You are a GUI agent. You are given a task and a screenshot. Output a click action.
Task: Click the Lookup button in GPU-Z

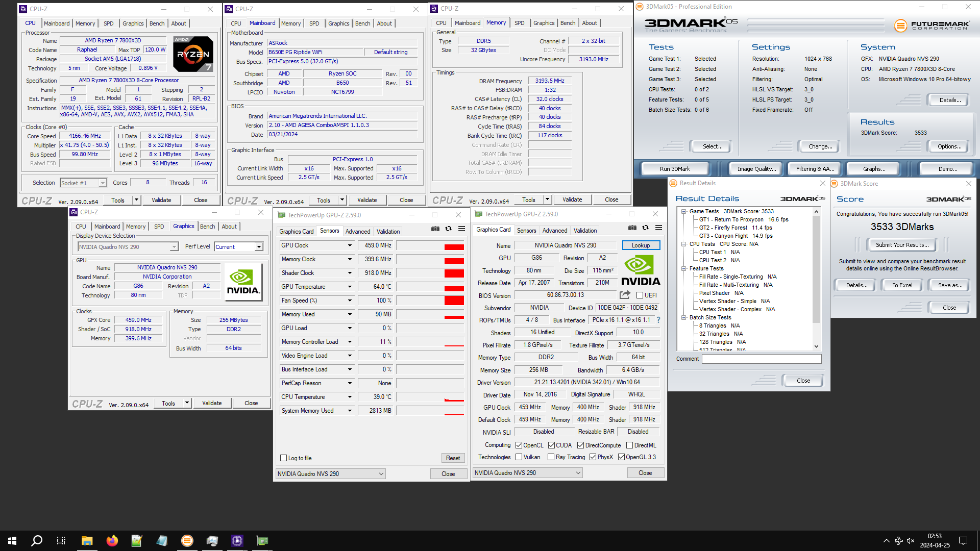[641, 245]
